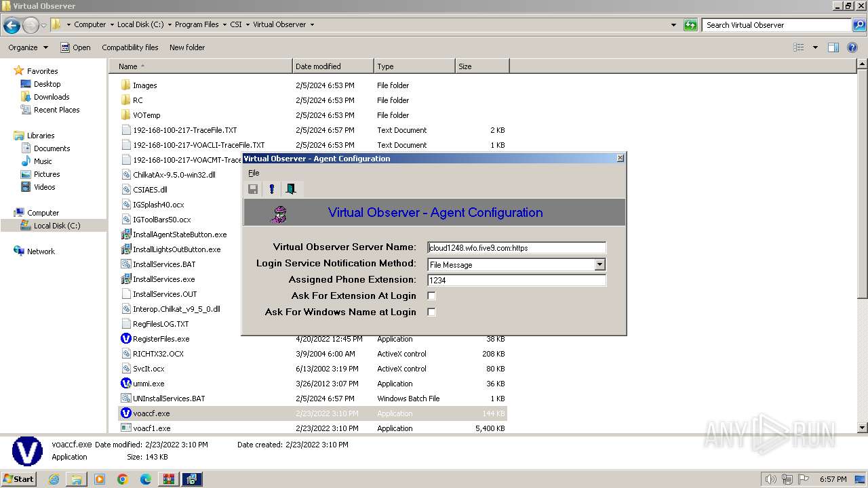The height and width of the screenshot is (488, 868).
Task: Close the Agent Configuration dialog
Action: 620,158
